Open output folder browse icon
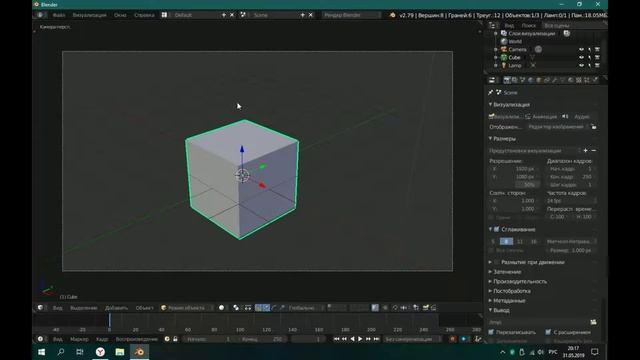This screenshot has height=360, width=640. click(x=593, y=322)
